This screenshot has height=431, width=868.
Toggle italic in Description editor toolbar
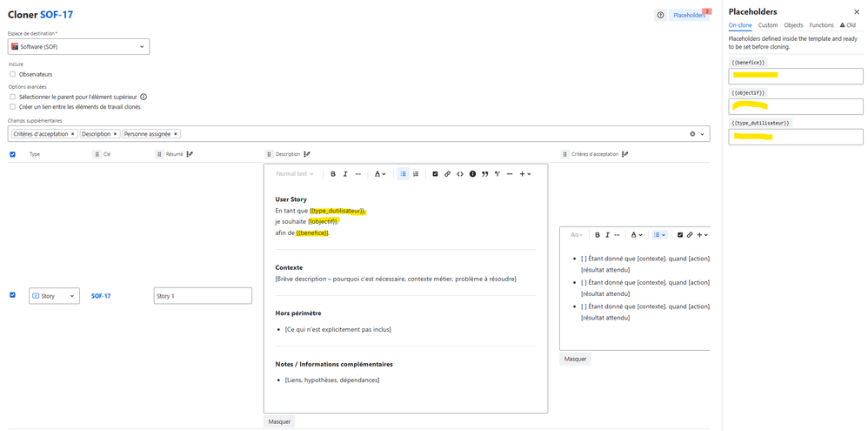(x=345, y=174)
